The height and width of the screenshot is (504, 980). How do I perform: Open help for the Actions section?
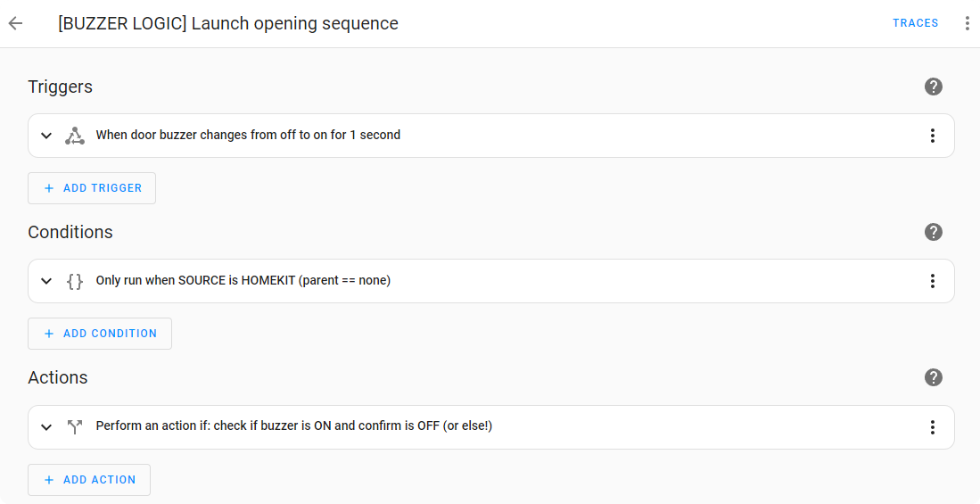click(934, 377)
